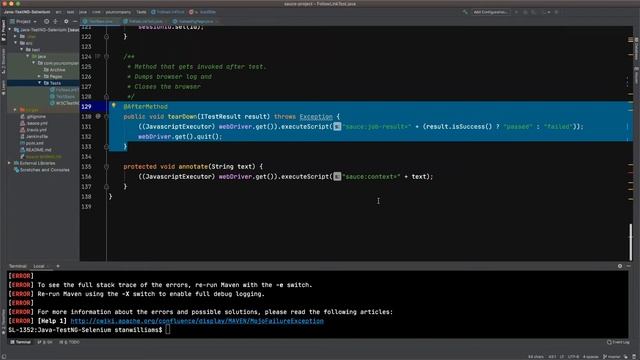Click the annotate method name on line 135
640x360 pixels.
click(x=193, y=167)
